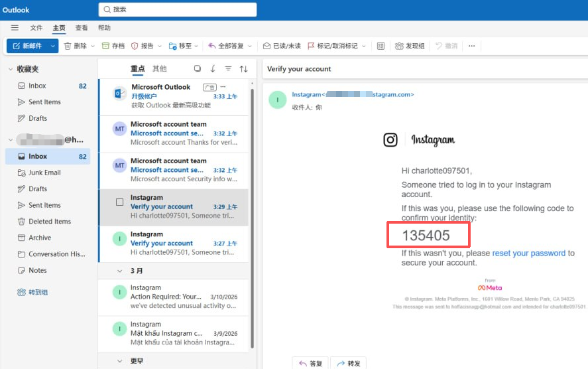The height and width of the screenshot is (369, 588).
Task: Open Microsoft account team 'Security info' email
Action: coord(174,170)
